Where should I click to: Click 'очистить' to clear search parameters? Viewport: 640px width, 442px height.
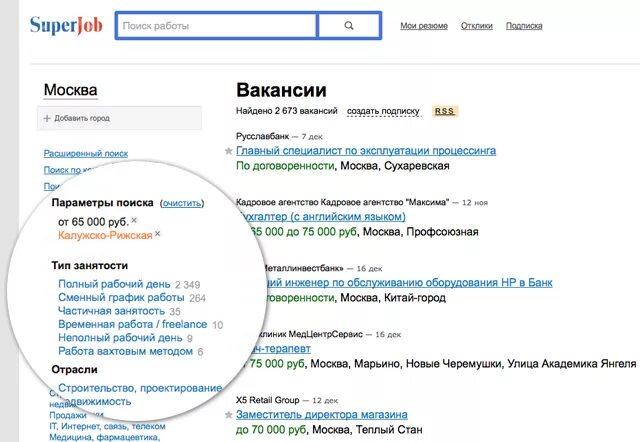pyautogui.click(x=182, y=203)
